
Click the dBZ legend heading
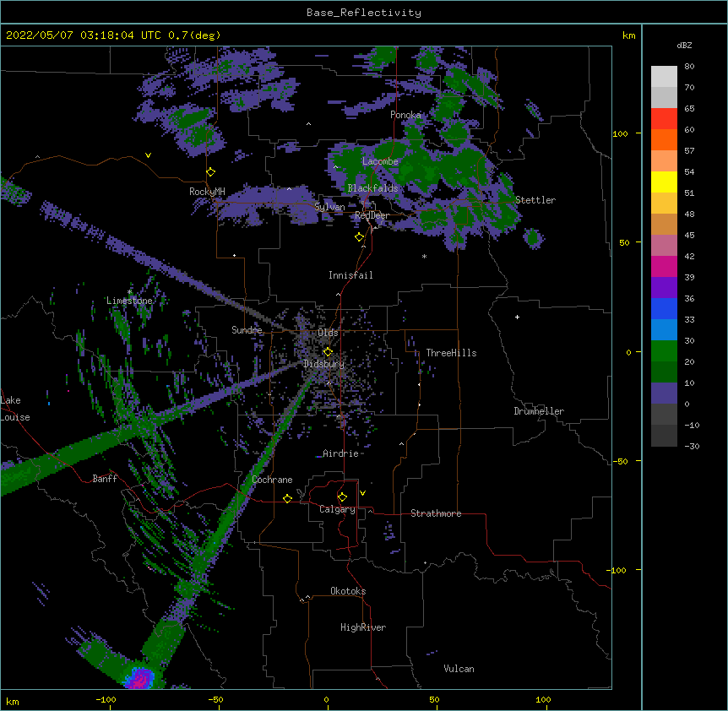[x=684, y=46]
